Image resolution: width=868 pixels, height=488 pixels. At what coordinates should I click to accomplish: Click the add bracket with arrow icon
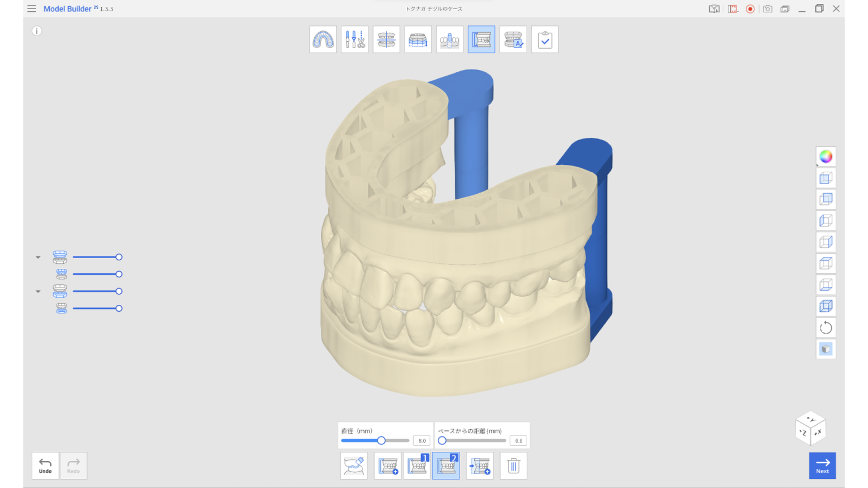[479, 465]
